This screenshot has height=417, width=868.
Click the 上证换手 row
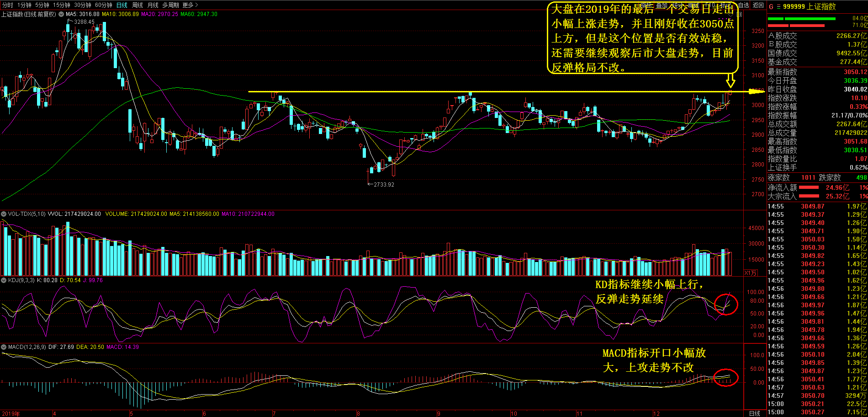click(817, 167)
